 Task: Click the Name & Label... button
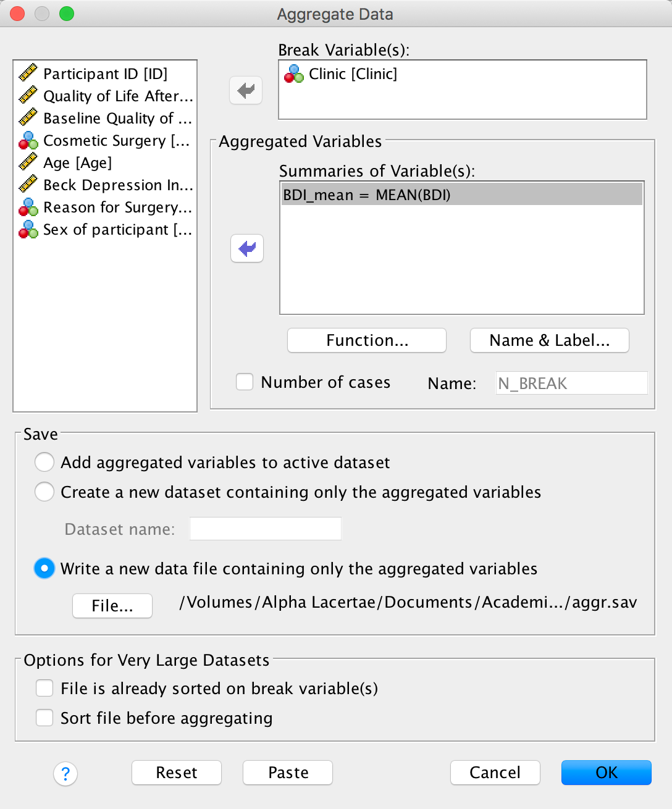tap(549, 340)
